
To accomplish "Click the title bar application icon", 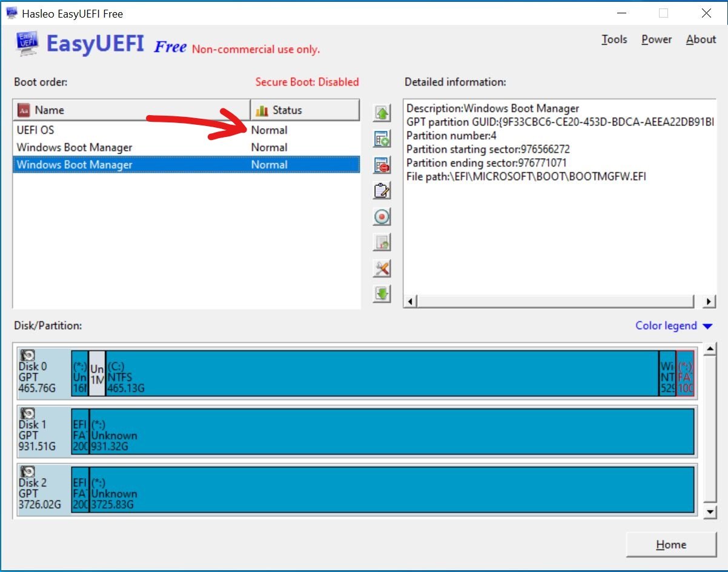I will [12, 13].
